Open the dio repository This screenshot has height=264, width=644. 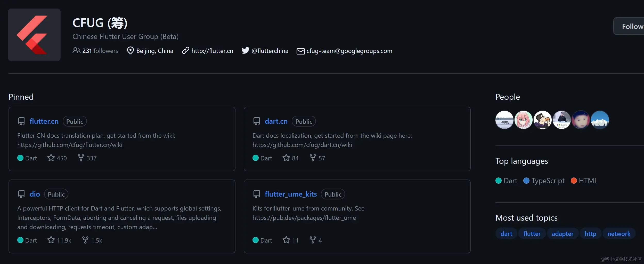[x=35, y=194]
